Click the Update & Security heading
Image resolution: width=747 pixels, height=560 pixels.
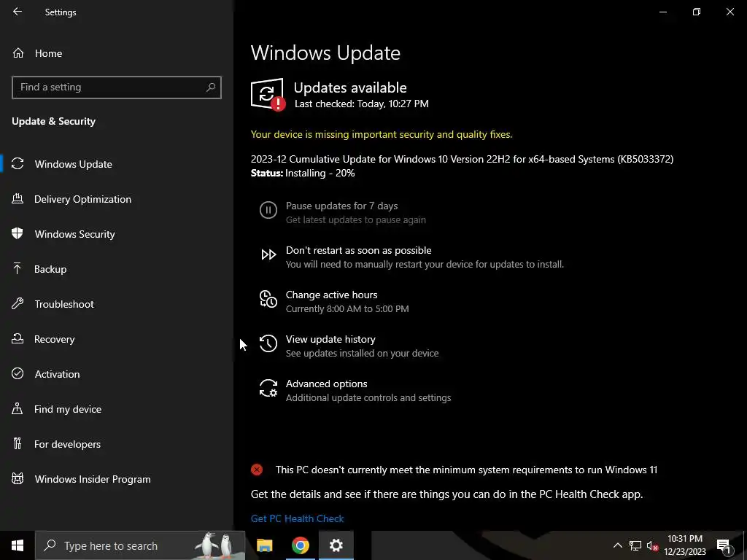coord(53,122)
